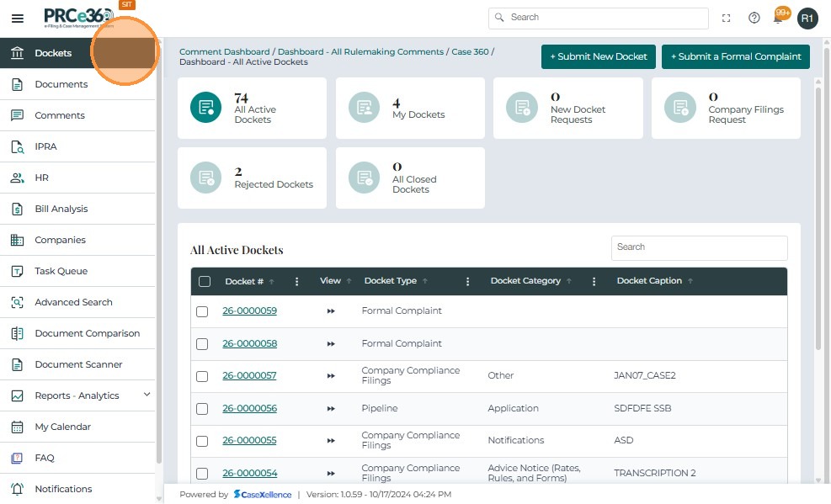The image size is (831, 504).
Task: Toggle the select-all checkbox in table header
Action: click(x=205, y=281)
